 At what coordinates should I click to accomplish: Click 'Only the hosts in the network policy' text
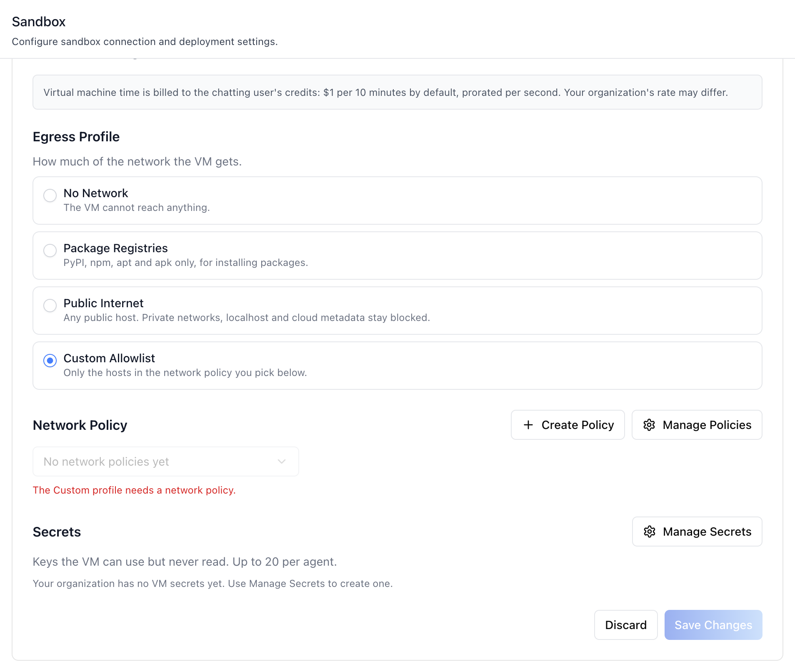(x=185, y=373)
